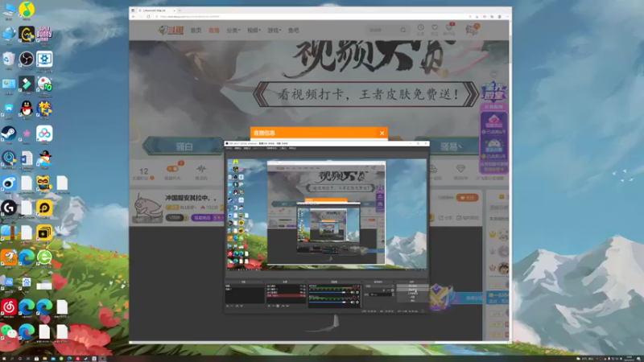Launch Logitech G HUB desktop shortcut
Viewport: 644px width, 362px height.
coord(9,208)
